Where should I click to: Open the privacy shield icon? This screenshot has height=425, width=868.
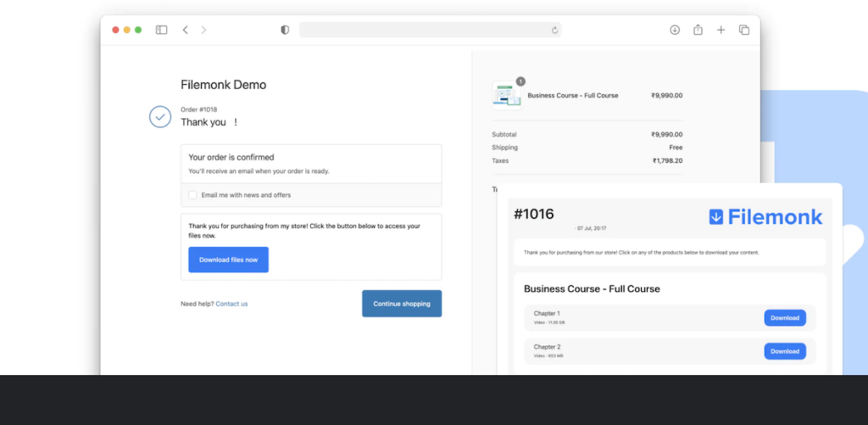285,30
